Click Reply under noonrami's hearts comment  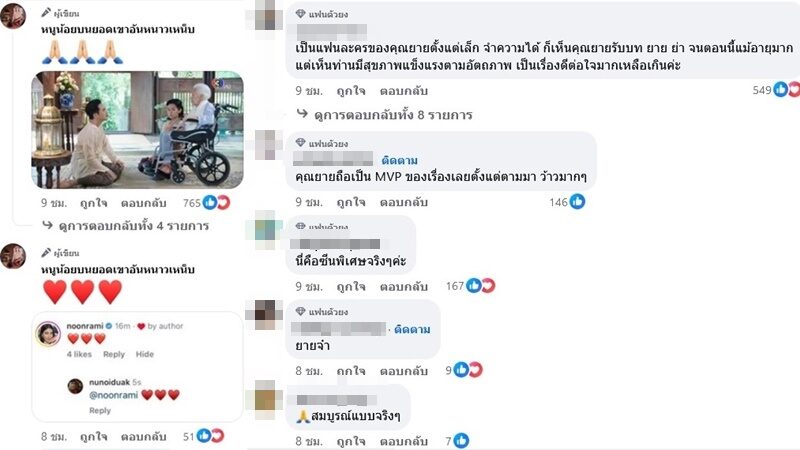pos(114,354)
